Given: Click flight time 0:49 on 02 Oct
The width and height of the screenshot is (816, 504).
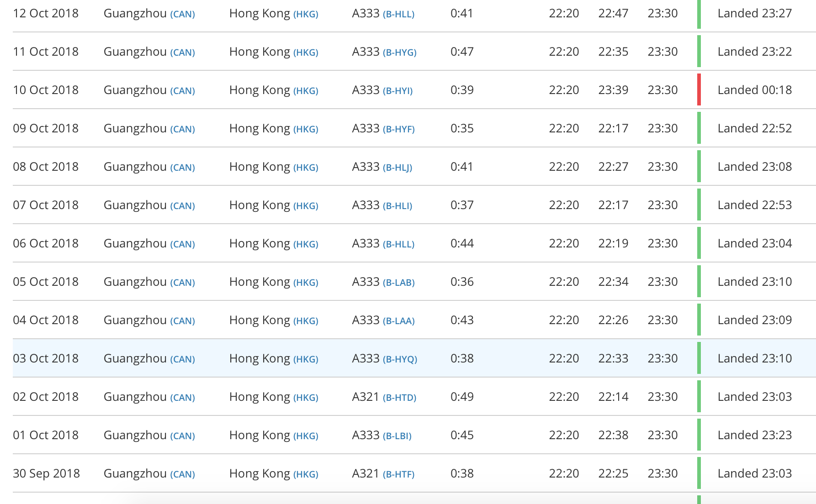Looking at the screenshot, I should (x=462, y=397).
